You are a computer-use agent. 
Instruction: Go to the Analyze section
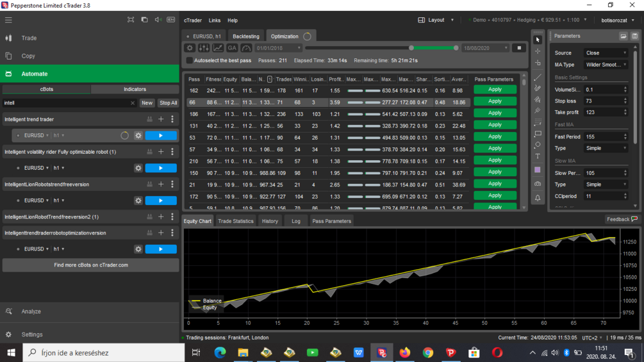pos(31,311)
